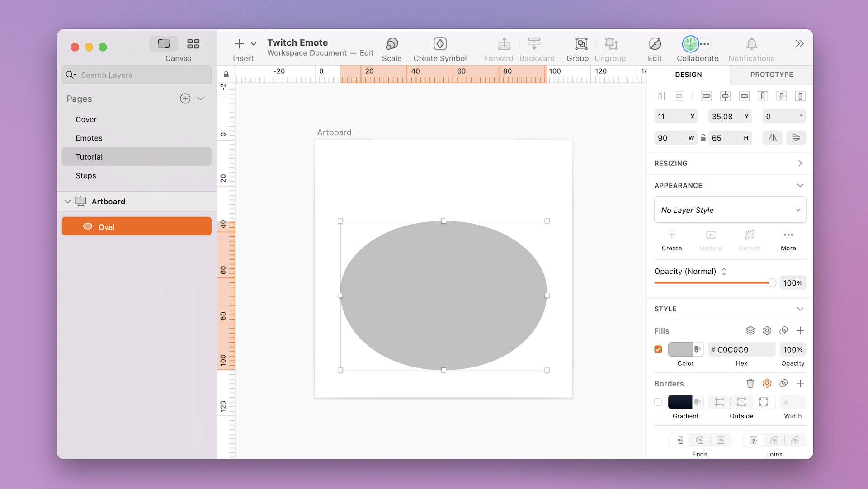
Task: Expand the Resizing section
Action: [800, 163]
